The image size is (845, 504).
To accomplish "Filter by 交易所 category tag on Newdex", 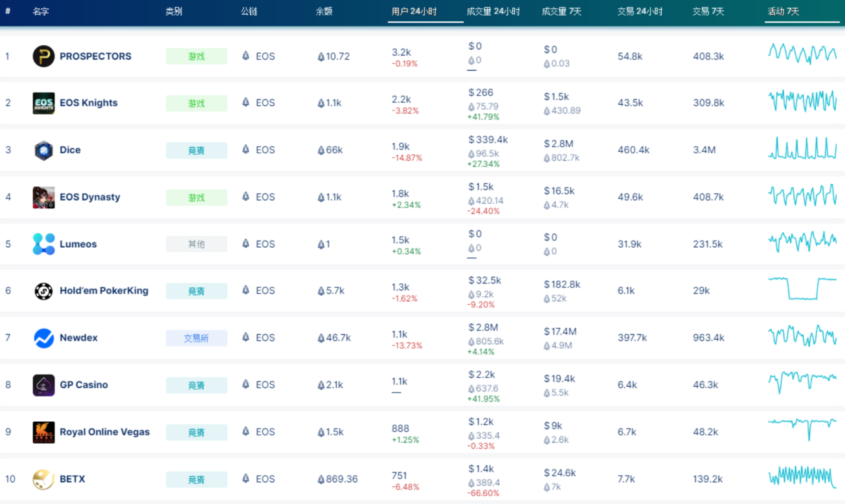I will (x=196, y=338).
